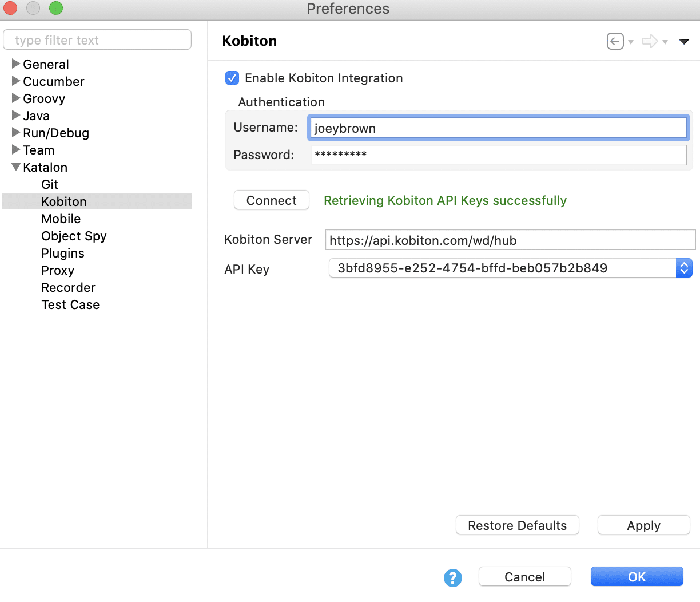Disable the Kobiton Integration checkbox
The width and height of the screenshot is (700, 602).
coord(232,78)
